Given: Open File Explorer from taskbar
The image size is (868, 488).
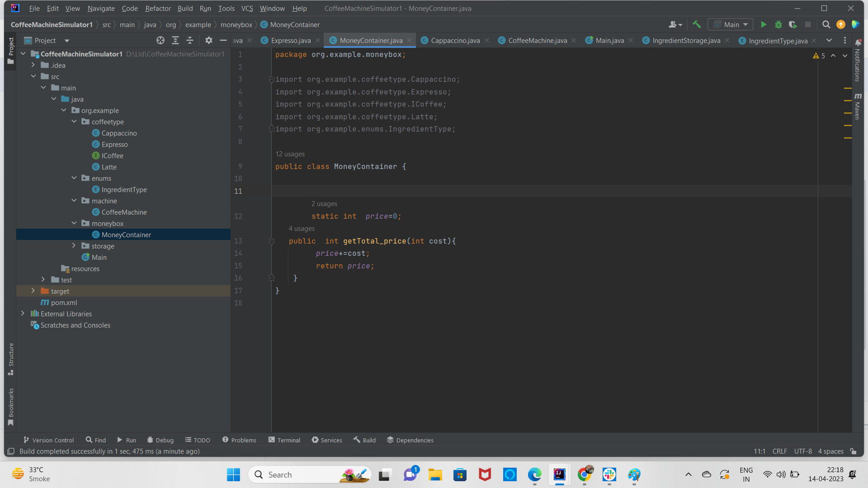Looking at the screenshot, I should tap(435, 474).
